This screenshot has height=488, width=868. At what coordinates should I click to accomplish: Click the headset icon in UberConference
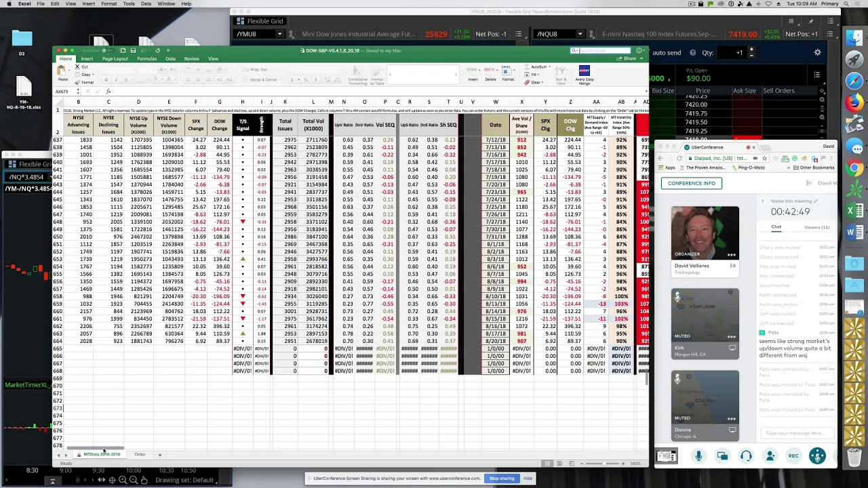746,456
